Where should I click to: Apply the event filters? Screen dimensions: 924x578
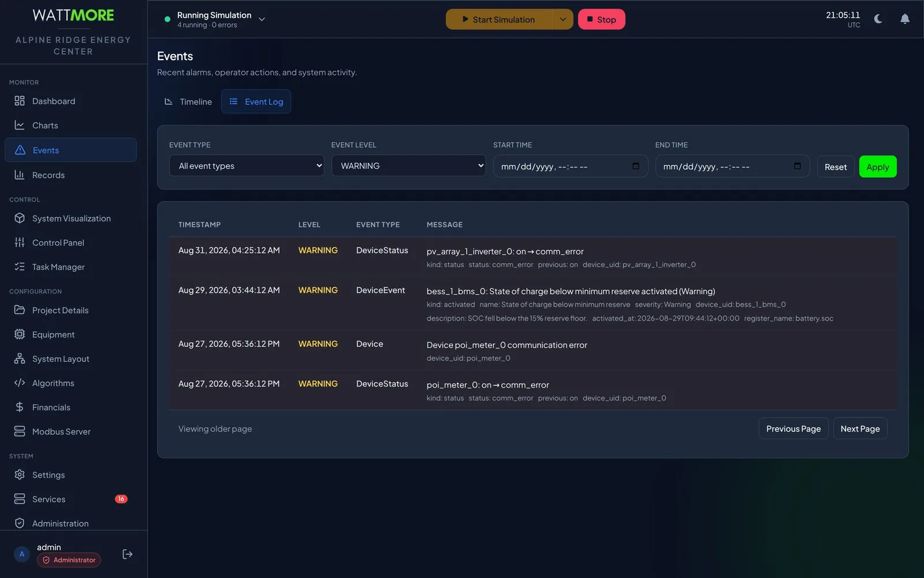(878, 166)
